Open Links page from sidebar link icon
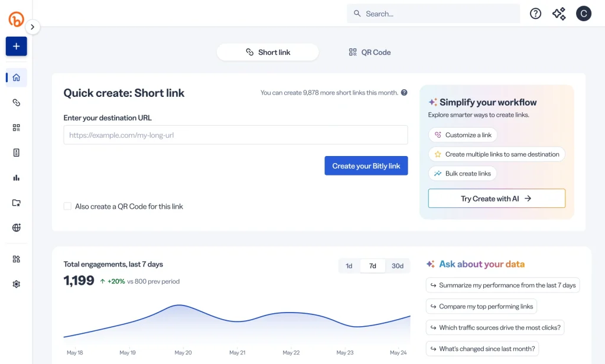This screenshot has width=605, height=364. [16, 103]
